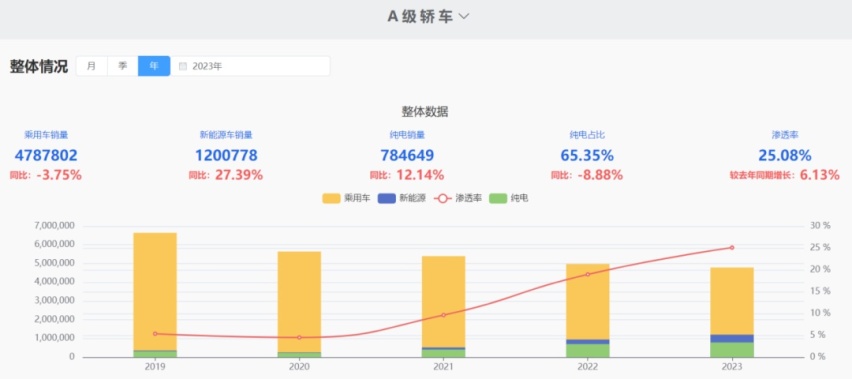Click the 2023 green 纯电 bar segment
The image size is (852, 379).
click(732, 350)
